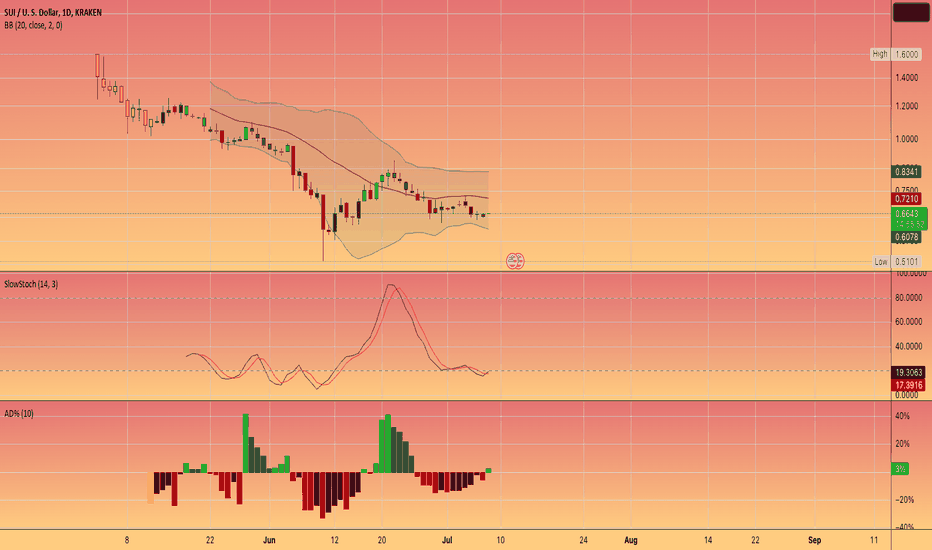Click the 60.0000 stochastic axis level
Image resolution: width=932 pixels, height=550 pixels.
point(909,322)
